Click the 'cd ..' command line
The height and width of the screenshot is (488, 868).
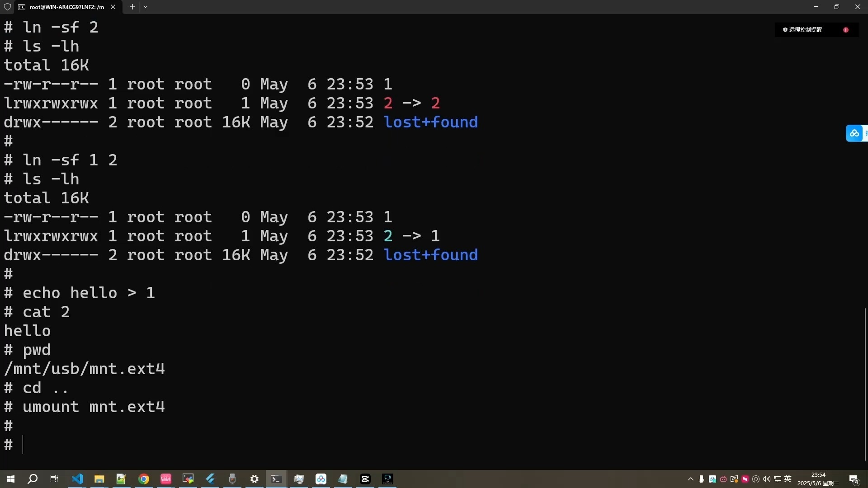(x=46, y=388)
